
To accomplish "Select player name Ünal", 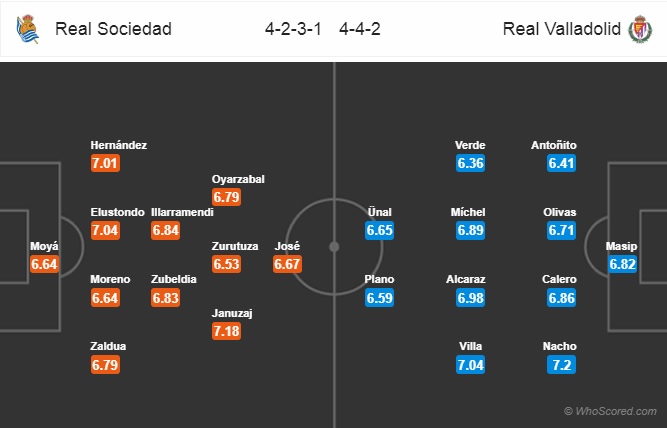I will [379, 212].
